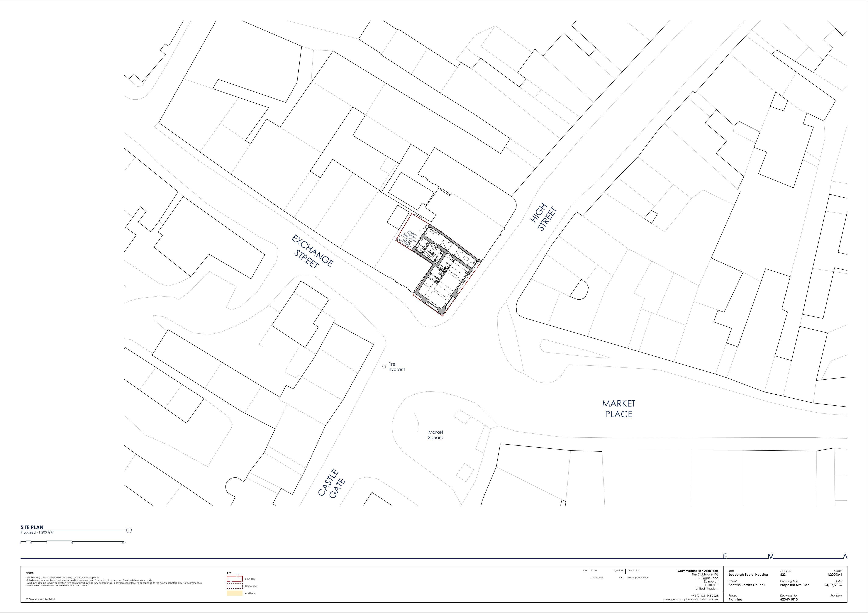Click the 'Job No.' value 623
Image resolution: width=868 pixels, height=613 pixels.
coord(783,574)
